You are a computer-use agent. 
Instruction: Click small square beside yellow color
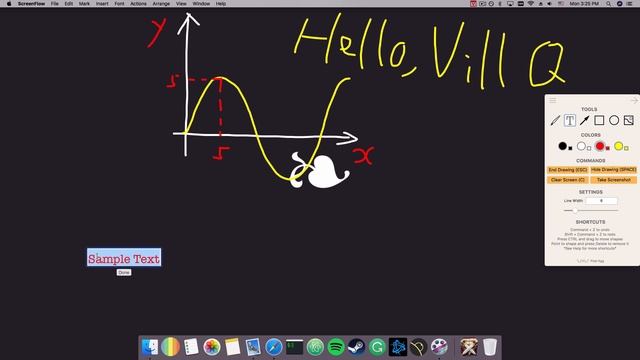pyautogui.click(x=626, y=149)
